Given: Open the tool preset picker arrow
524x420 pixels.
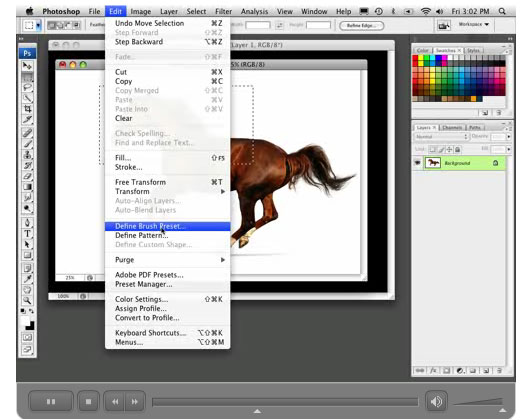Looking at the screenshot, I should point(39,25).
